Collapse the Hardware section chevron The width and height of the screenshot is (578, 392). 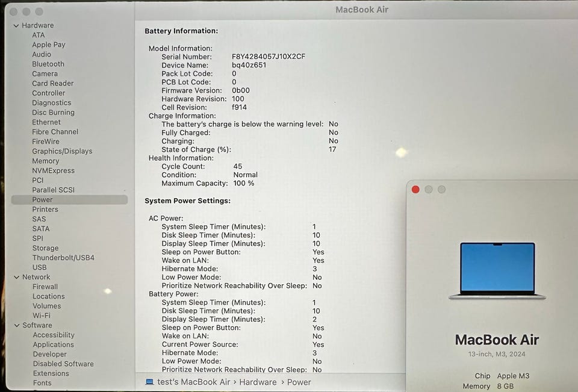point(16,26)
